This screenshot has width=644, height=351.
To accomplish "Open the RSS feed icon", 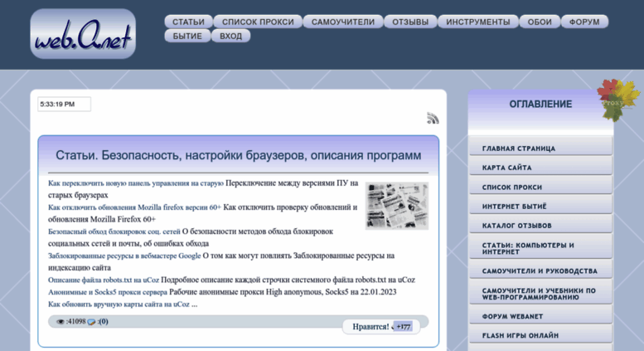I will coord(433,118).
